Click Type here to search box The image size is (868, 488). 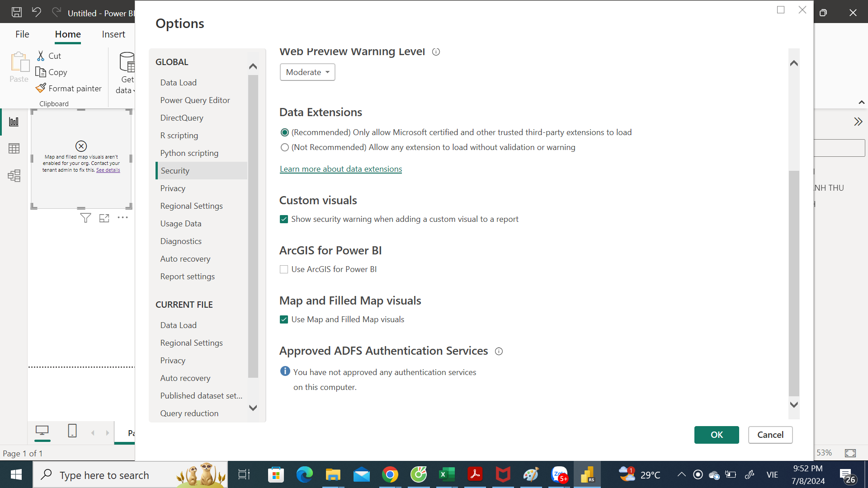pyautogui.click(x=130, y=475)
